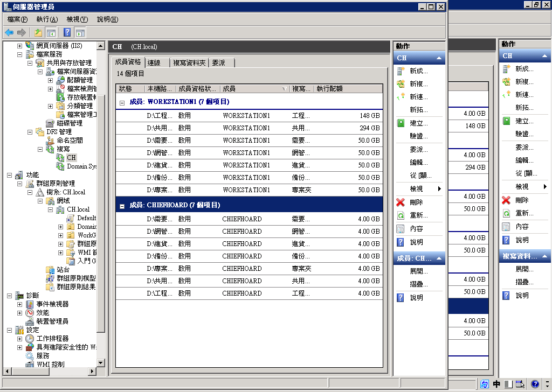Screen dimensions: 552x392
Task: Switch to the 連線 tab
Action: [157, 62]
